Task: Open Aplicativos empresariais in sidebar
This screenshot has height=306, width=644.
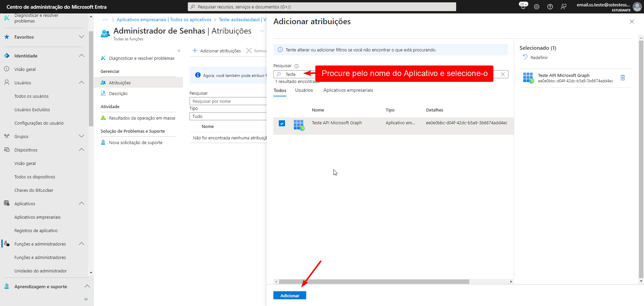Action: pyautogui.click(x=38, y=217)
